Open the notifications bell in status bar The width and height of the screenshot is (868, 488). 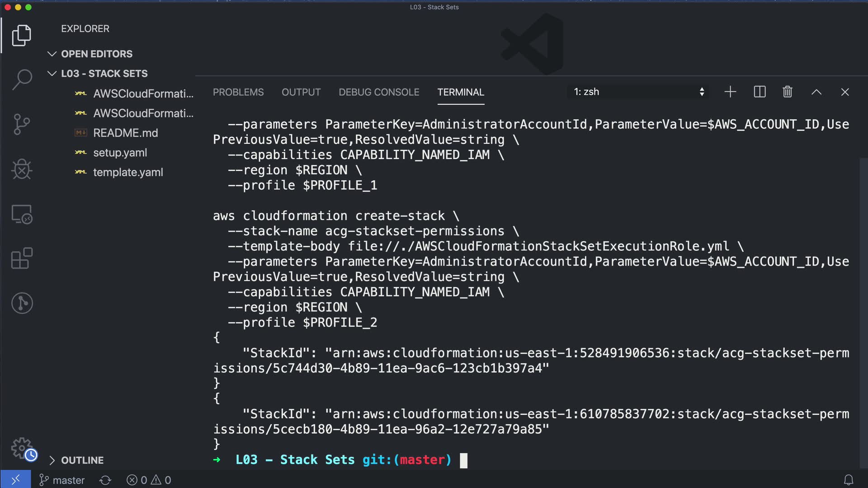coord(849,480)
